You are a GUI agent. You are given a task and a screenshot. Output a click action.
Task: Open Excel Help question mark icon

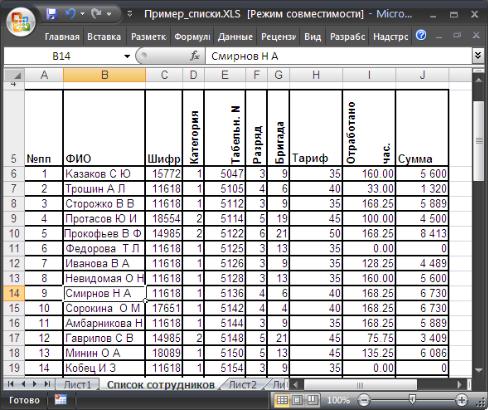(x=421, y=35)
